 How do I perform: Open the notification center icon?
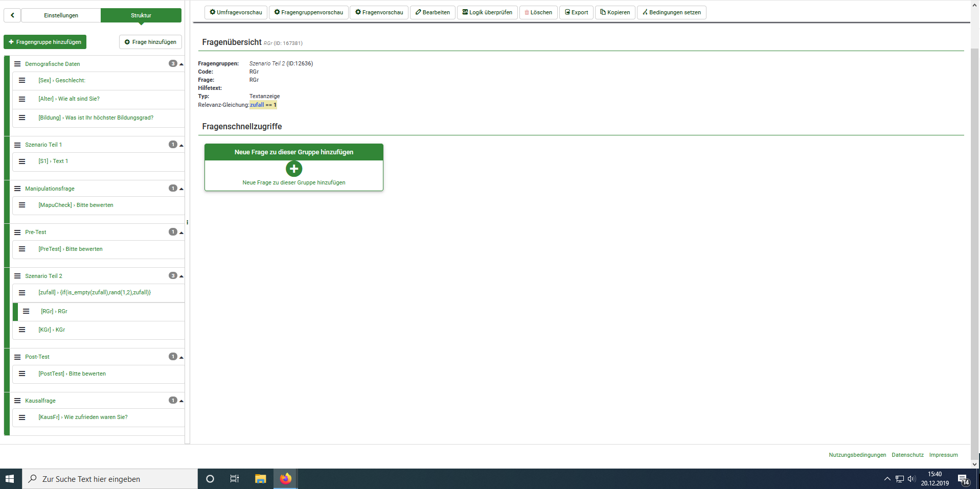(x=963, y=479)
